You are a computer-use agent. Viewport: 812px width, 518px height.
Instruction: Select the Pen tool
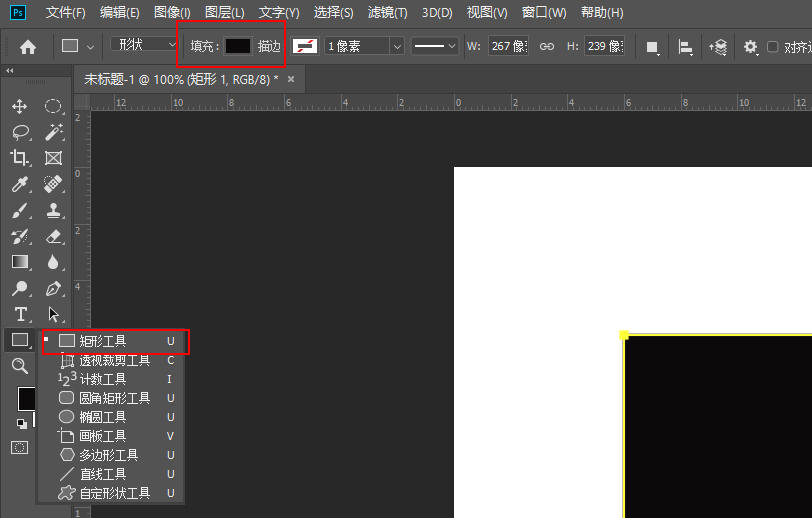click(x=53, y=288)
